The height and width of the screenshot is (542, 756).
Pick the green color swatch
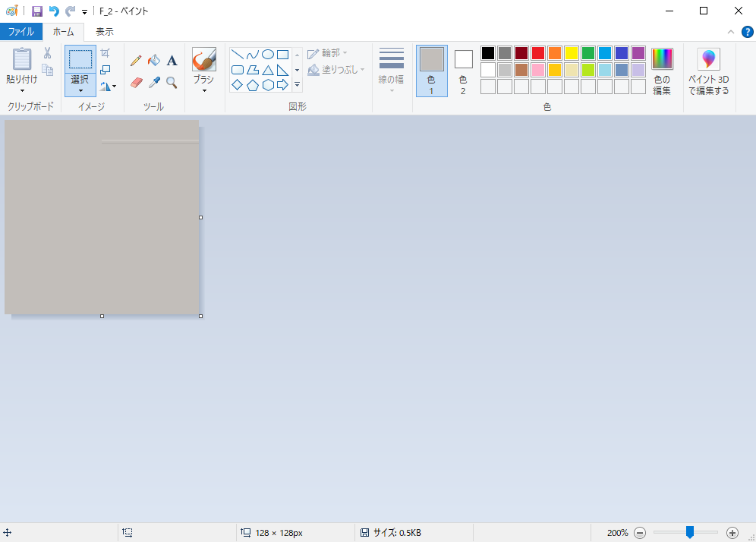pos(588,53)
